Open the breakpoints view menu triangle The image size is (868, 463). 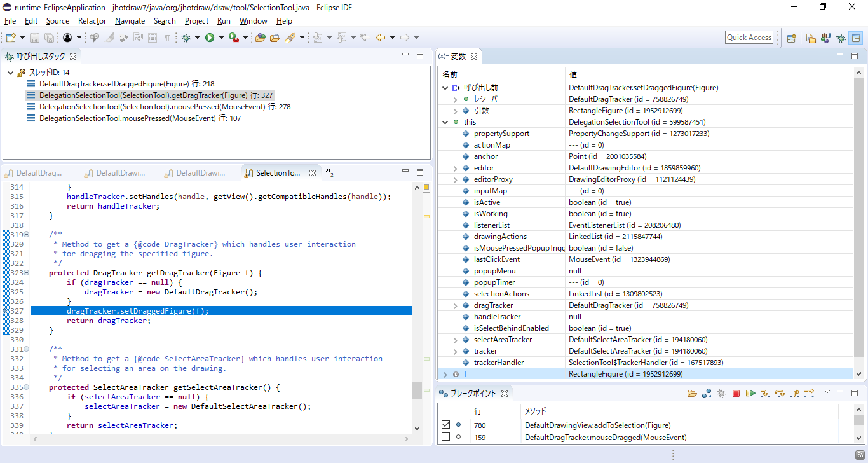(x=827, y=392)
